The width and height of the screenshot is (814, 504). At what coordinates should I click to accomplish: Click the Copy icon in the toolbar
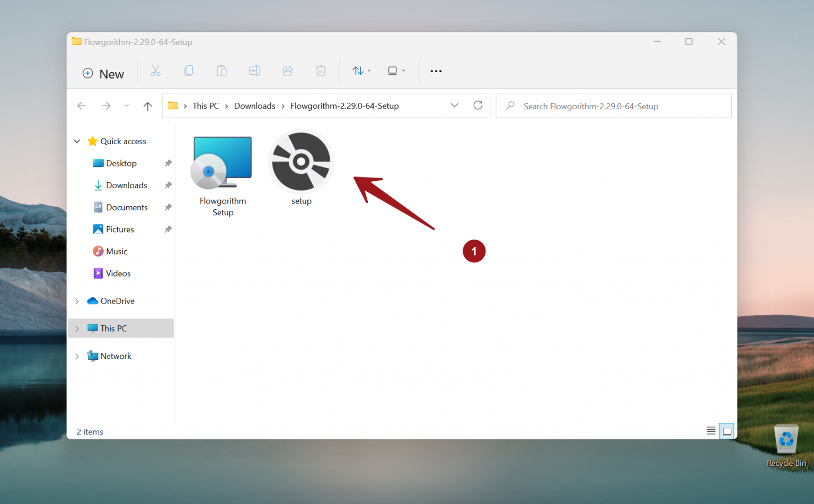(x=189, y=70)
